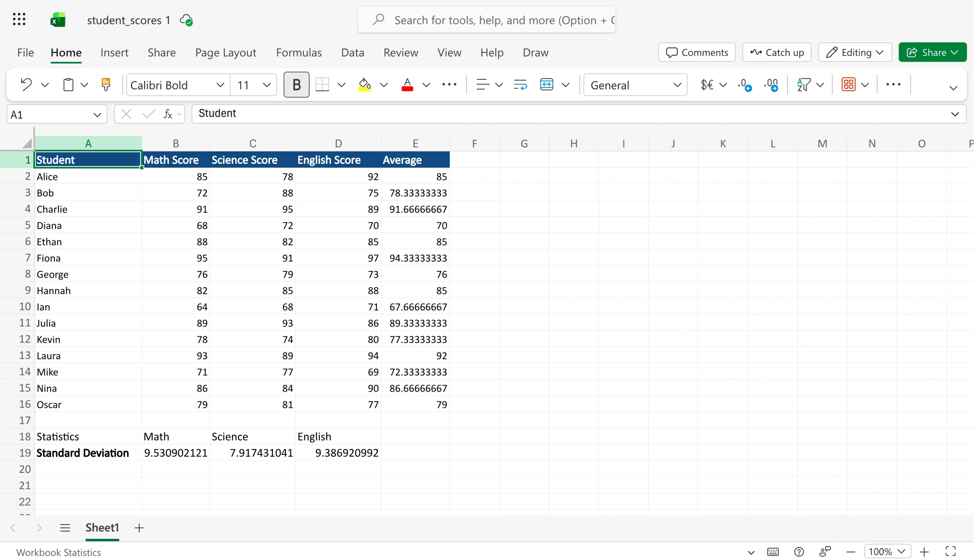Viewport: 974px width, 560px height.
Task: Expand font color dropdown arrow
Action: pos(426,85)
